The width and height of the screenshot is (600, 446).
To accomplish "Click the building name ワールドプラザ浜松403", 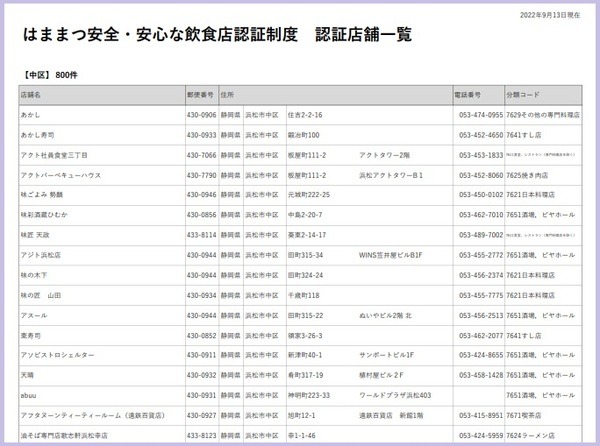I will 395,396.
